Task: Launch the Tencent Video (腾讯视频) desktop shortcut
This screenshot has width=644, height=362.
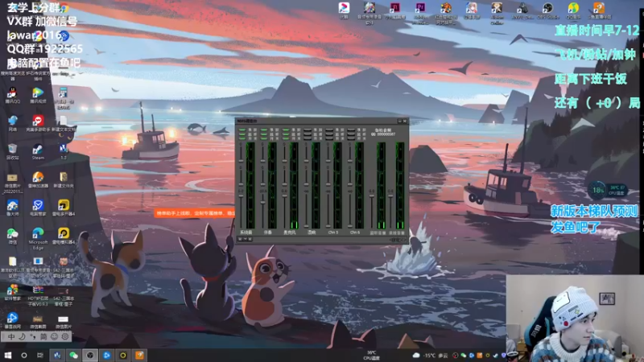Action: (38, 95)
